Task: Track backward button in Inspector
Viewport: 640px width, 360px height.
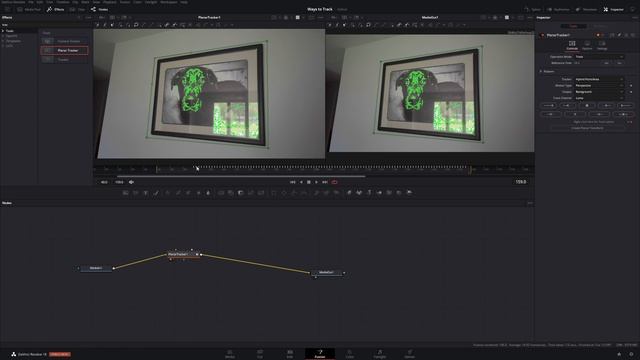Action: pyautogui.click(x=568, y=106)
